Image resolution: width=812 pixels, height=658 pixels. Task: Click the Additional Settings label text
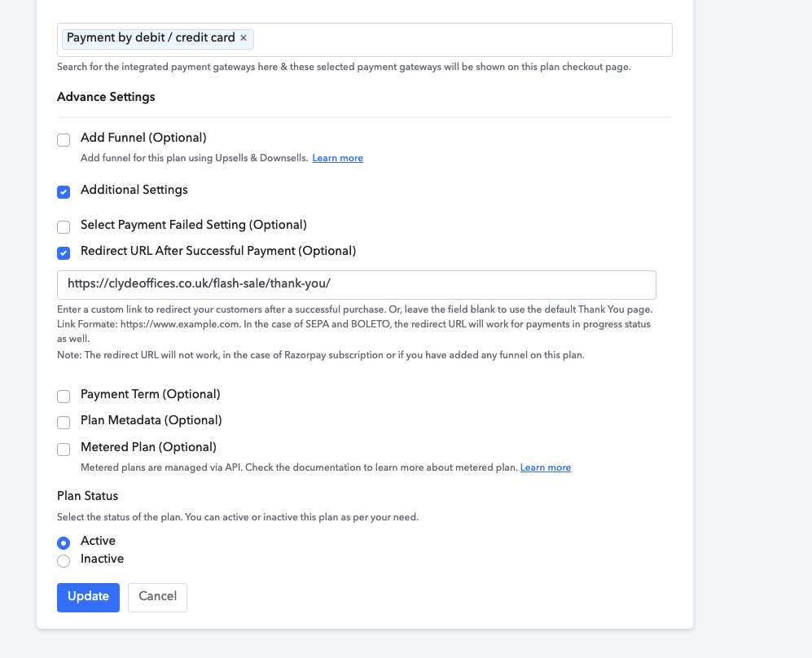(134, 190)
